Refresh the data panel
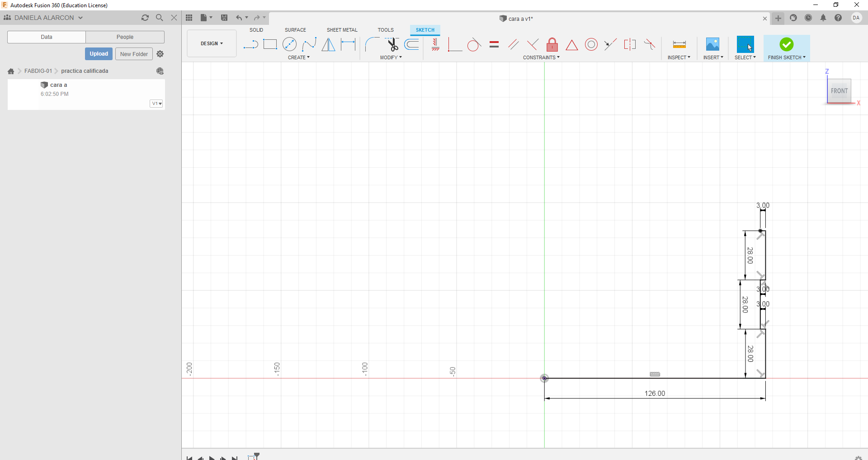 pyautogui.click(x=145, y=18)
